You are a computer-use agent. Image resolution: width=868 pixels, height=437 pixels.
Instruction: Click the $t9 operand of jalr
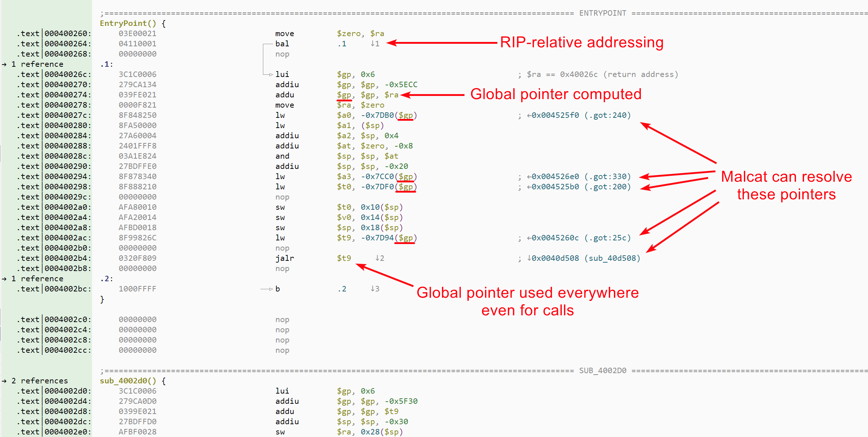coord(344,258)
